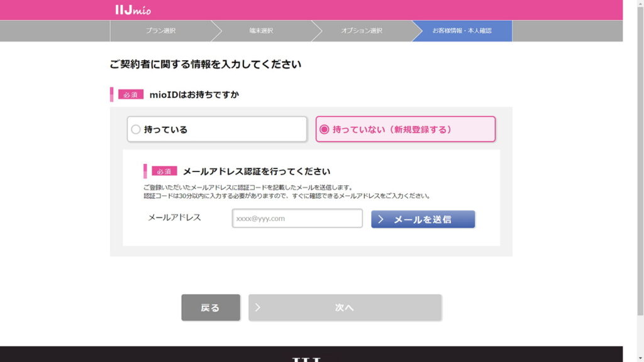Select 持っていない（新規登録する） radio option
The height and width of the screenshot is (362, 644).
click(325, 129)
